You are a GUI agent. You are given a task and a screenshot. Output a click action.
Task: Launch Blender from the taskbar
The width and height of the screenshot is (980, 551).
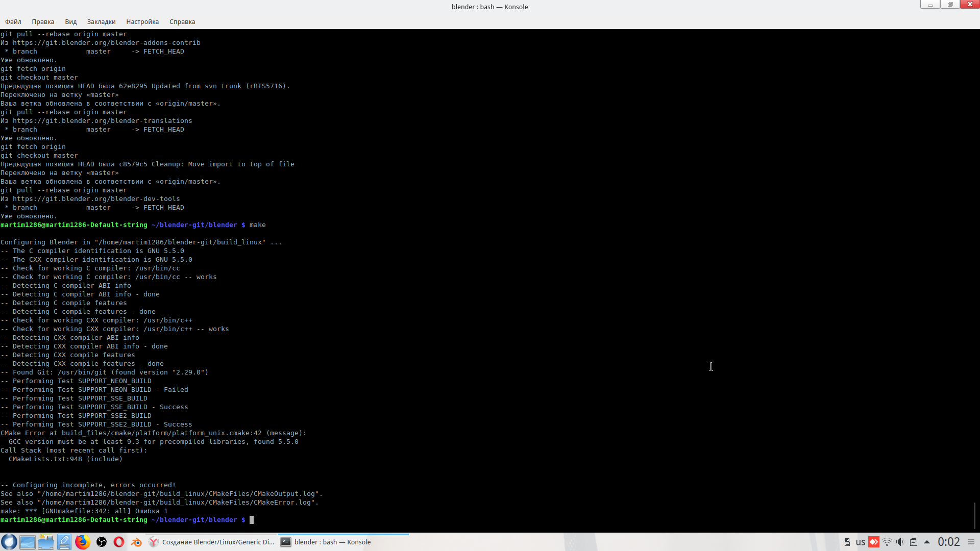136,542
